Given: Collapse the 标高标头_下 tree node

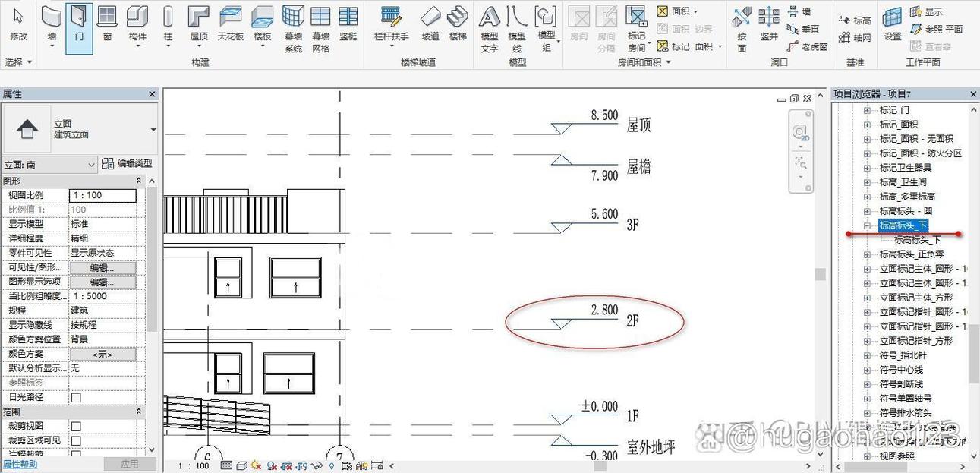Looking at the screenshot, I should pos(867,225).
